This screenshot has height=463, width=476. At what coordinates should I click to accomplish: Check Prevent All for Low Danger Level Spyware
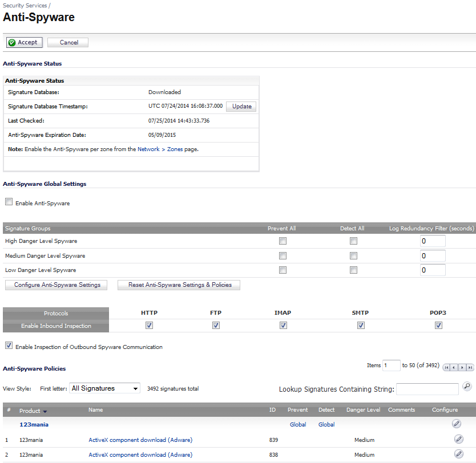point(283,270)
